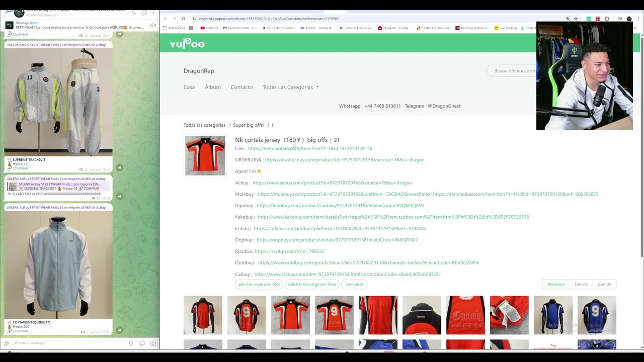
Task: Open the Supreme tracksuit photo in Telegram
Action: tap(58, 102)
